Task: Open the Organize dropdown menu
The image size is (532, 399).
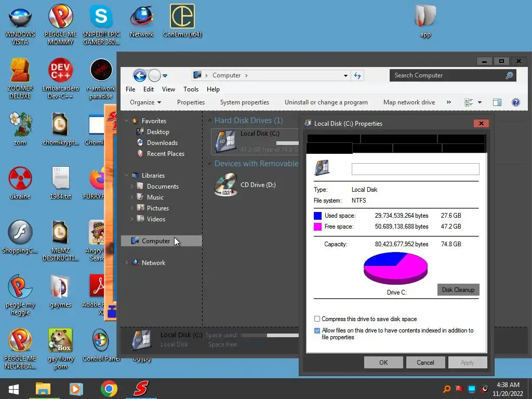Action: point(145,102)
